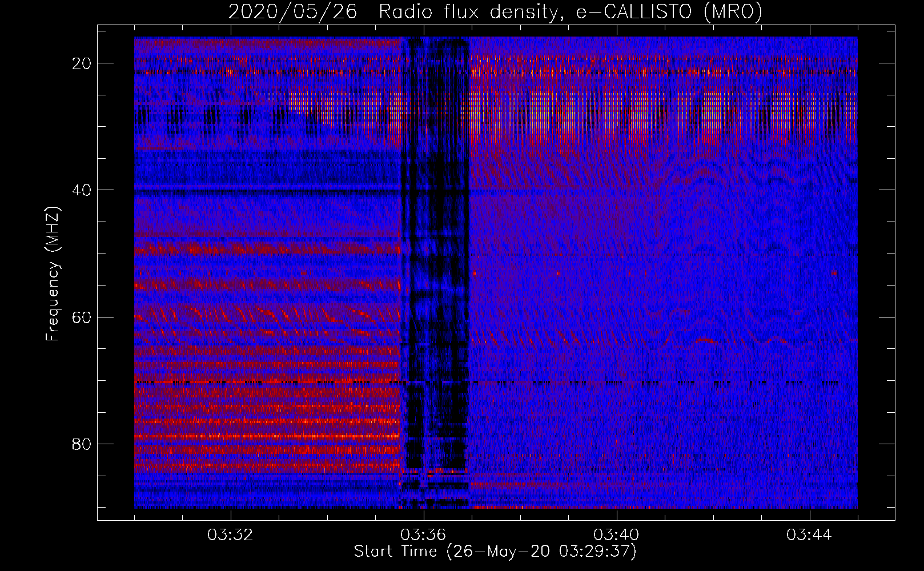Click the 40 MHz frequency tick label
The height and width of the screenshot is (571, 924).
(x=82, y=190)
